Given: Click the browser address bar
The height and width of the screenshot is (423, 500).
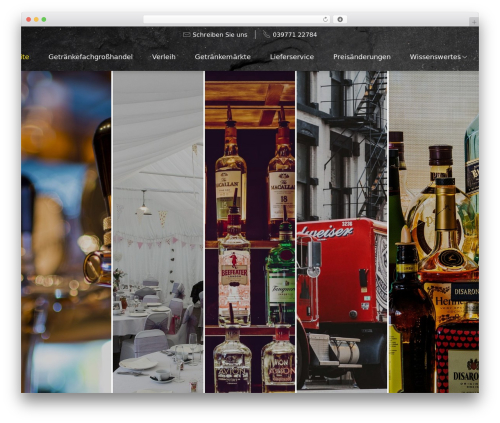Looking at the screenshot, I should pyautogui.click(x=237, y=20).
